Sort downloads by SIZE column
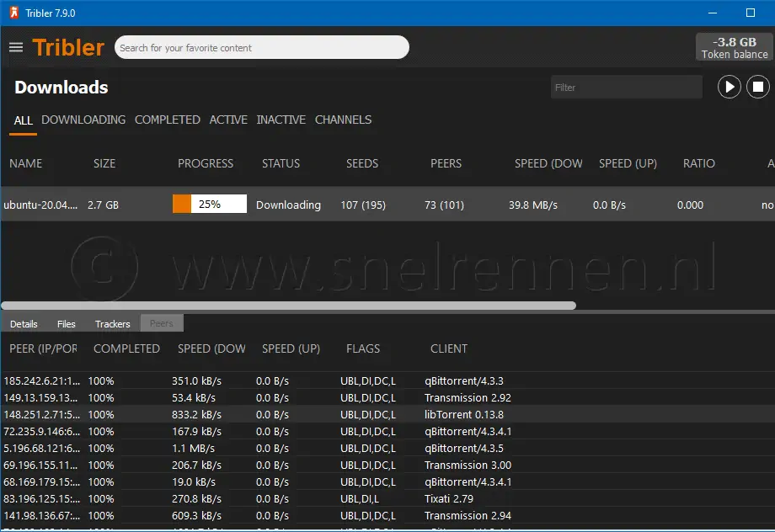The width and height of the screenshot is (775, 532). (x=104, y=163)
